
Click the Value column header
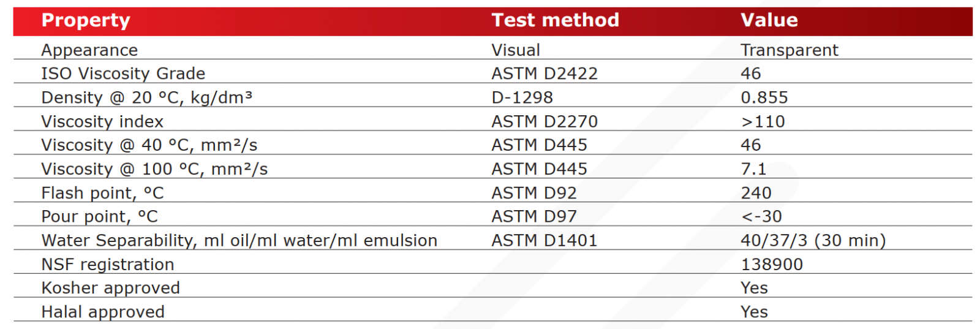pos(769,20)
